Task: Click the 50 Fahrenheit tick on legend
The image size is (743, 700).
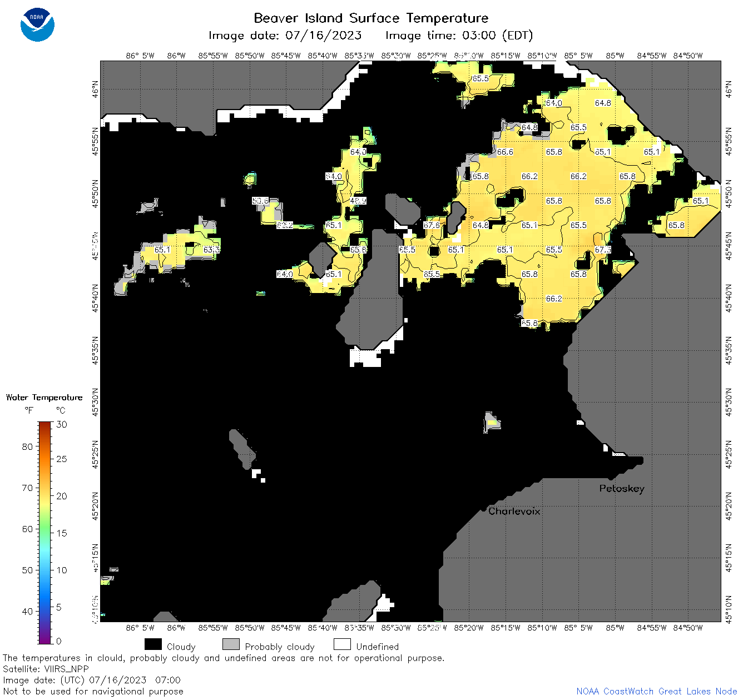Action: pyautogui.click(x=27, y=570)
